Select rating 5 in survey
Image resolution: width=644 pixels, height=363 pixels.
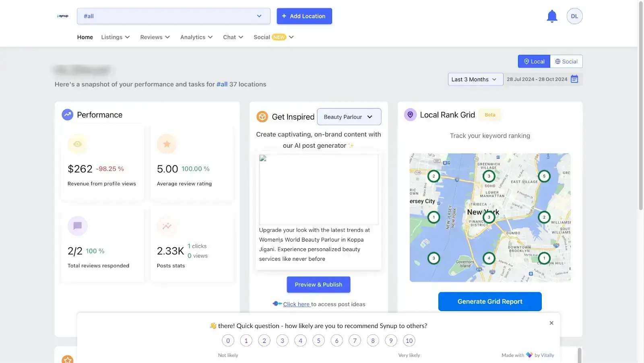coord(318,340)
